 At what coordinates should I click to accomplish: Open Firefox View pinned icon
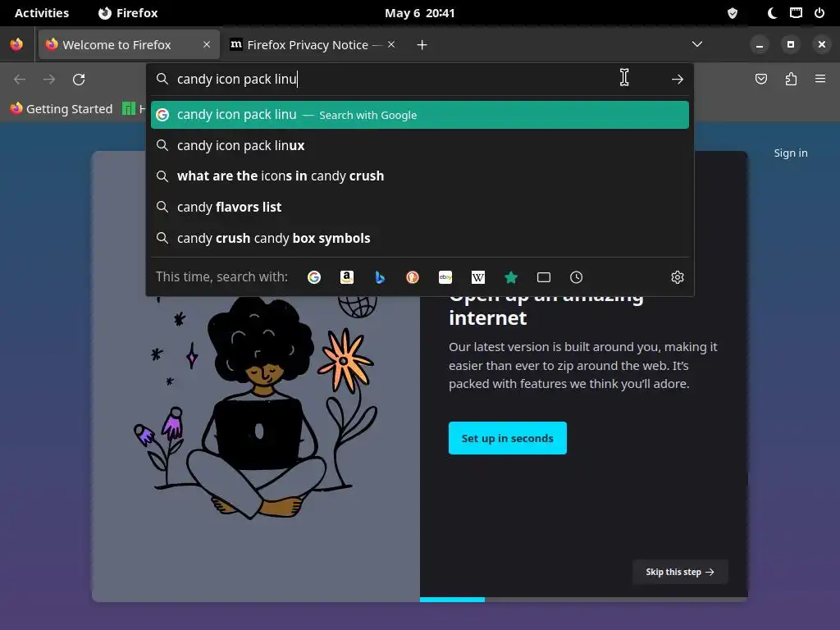click(16, 44)
